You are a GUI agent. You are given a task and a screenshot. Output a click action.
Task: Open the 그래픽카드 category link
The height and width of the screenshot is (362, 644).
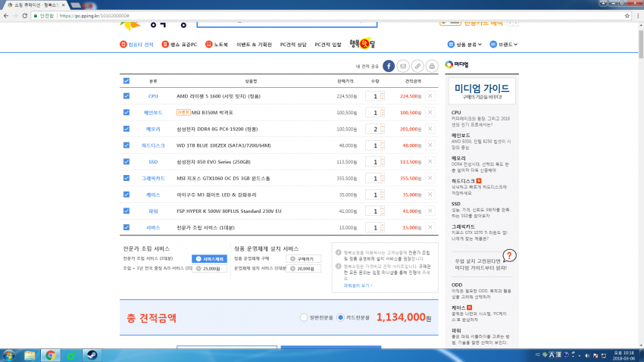tap(153, 178)
